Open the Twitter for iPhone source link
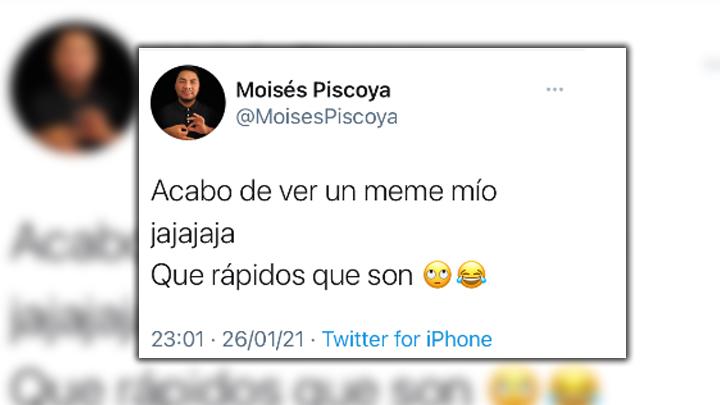 [407, 339]
